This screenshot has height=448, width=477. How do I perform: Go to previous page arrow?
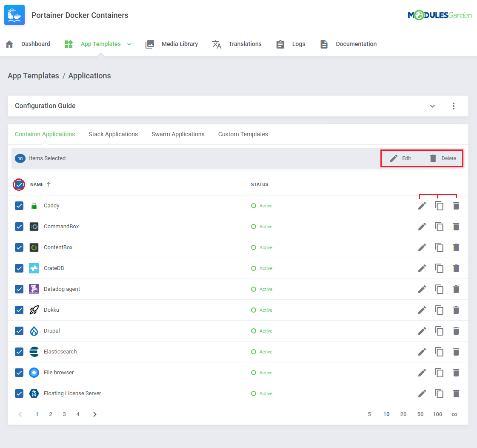(20, 414)
